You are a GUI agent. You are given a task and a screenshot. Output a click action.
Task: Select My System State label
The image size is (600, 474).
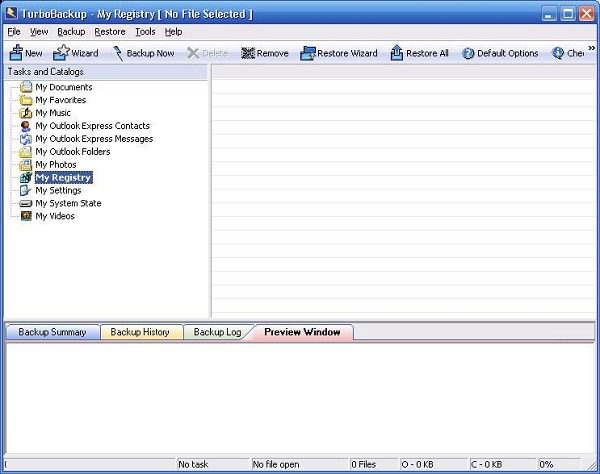(x=68, y=203)
